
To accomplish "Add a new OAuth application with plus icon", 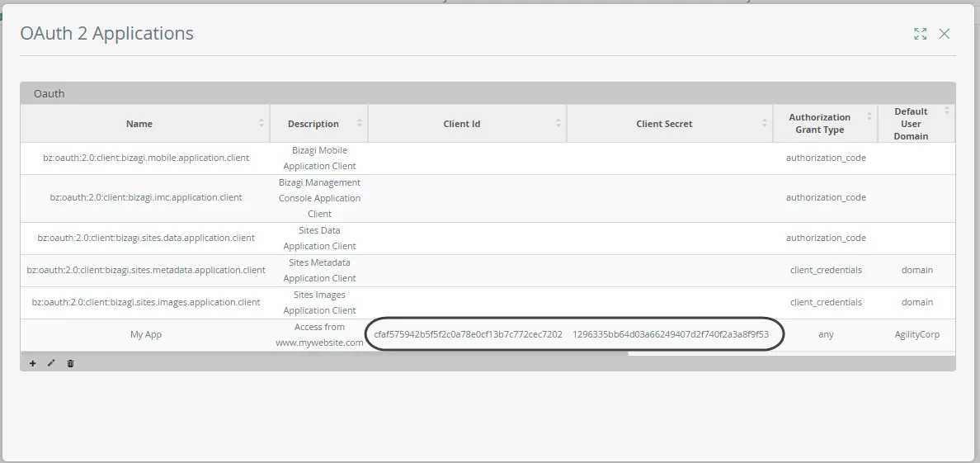I will tap(32, 363).
